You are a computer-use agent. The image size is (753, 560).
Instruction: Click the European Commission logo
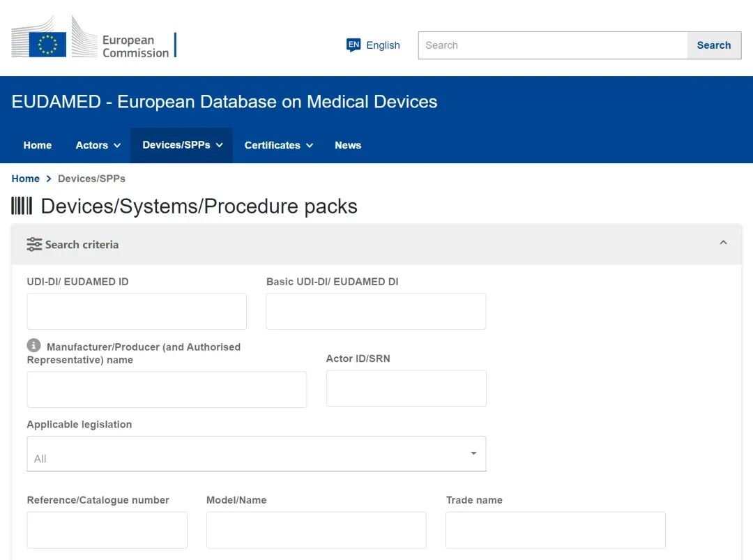coord(93,37)
